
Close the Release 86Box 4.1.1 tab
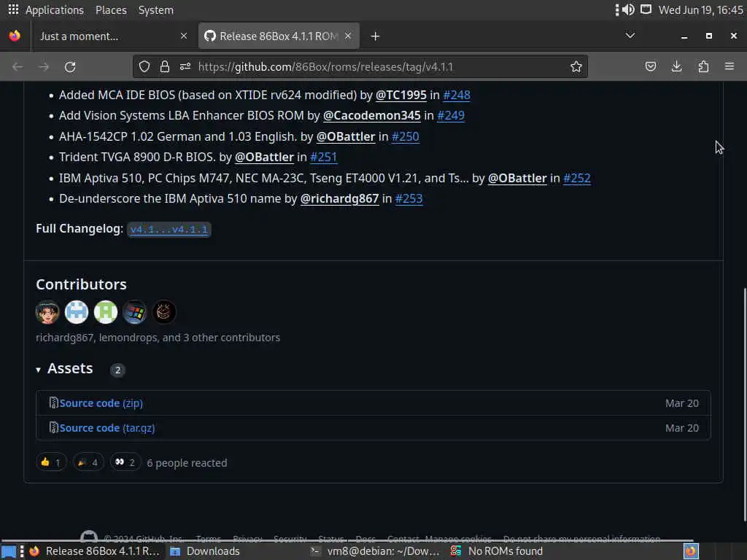[348, 36]
